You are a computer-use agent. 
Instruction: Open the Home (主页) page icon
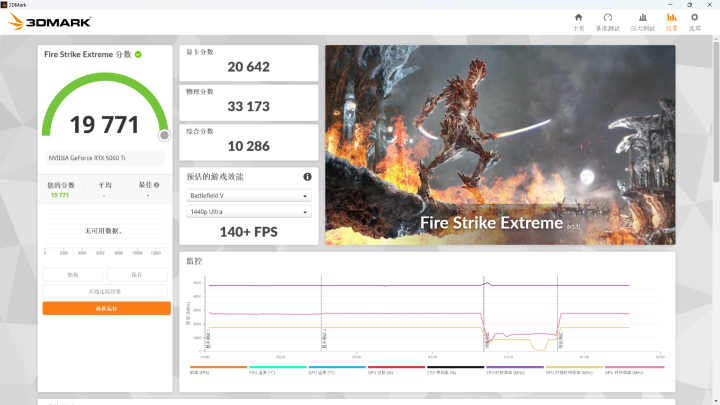[x=578, y=21]
